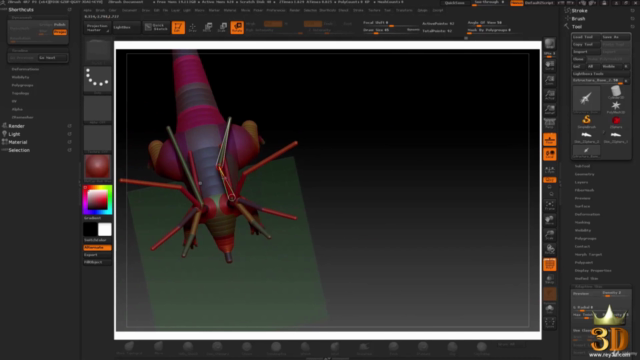The width and height of the screenshot is (640, 360).
Task: Toggle Perspective view
Action: [550, 124]
